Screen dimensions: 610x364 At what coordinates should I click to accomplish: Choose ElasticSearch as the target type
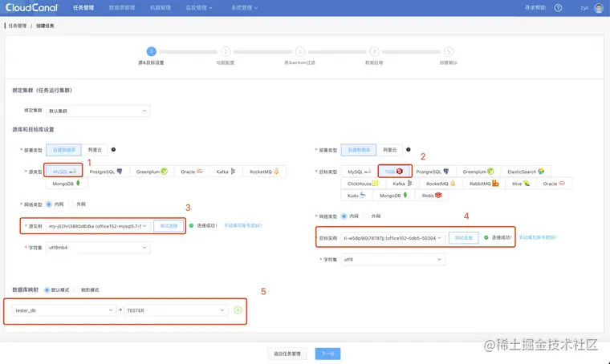point(526,172)
